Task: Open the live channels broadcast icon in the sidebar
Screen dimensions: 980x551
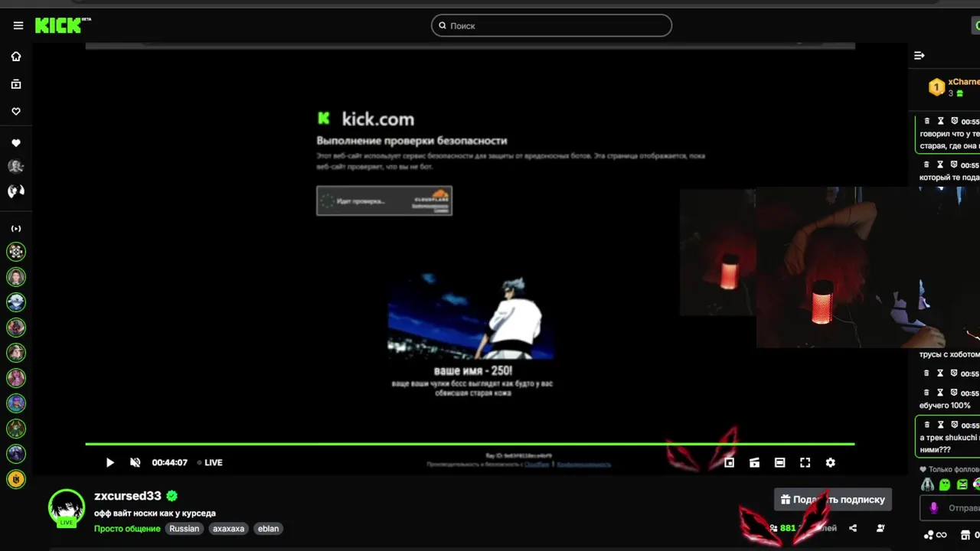Action: pyautogui.click(x=16, y=229)
